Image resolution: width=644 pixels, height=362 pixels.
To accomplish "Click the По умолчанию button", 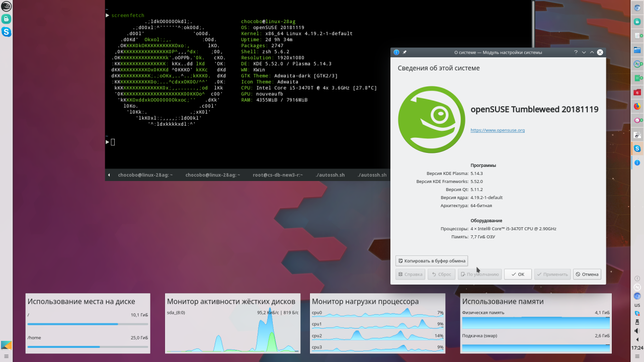I will pyautogui.click(x=479, y=274).
